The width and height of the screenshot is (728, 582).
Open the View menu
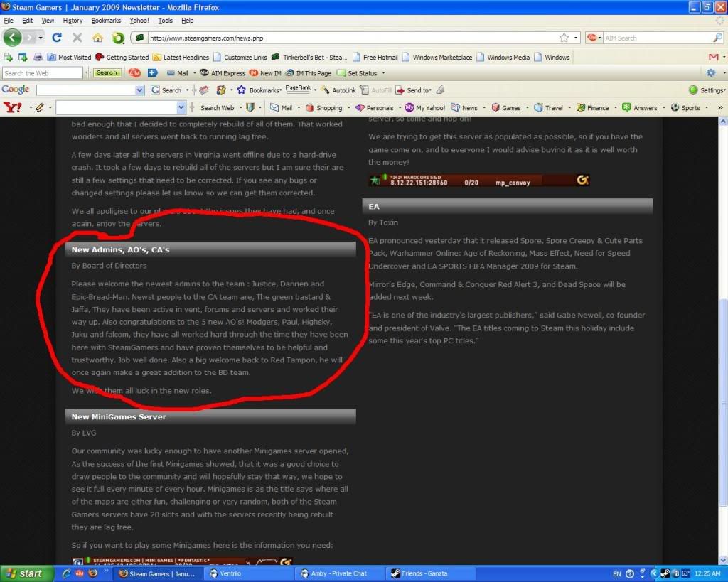48,21
